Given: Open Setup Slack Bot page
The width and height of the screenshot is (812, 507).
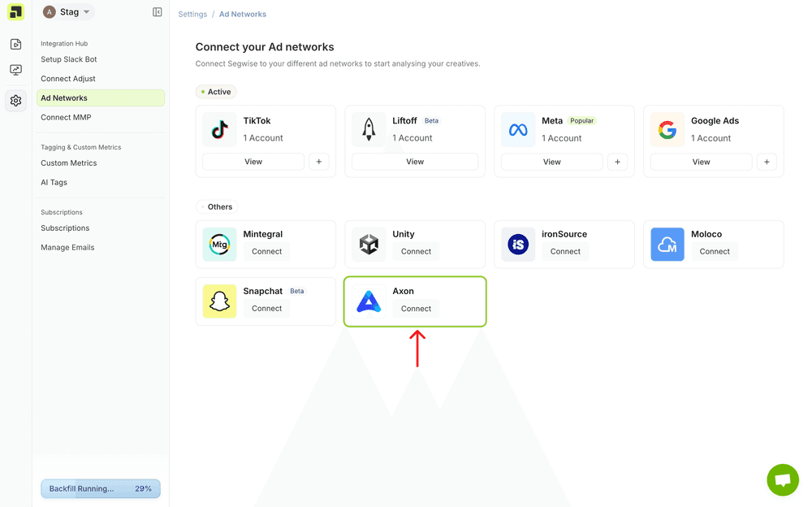Looking at the screenshot, I should (x=69, y=59).
